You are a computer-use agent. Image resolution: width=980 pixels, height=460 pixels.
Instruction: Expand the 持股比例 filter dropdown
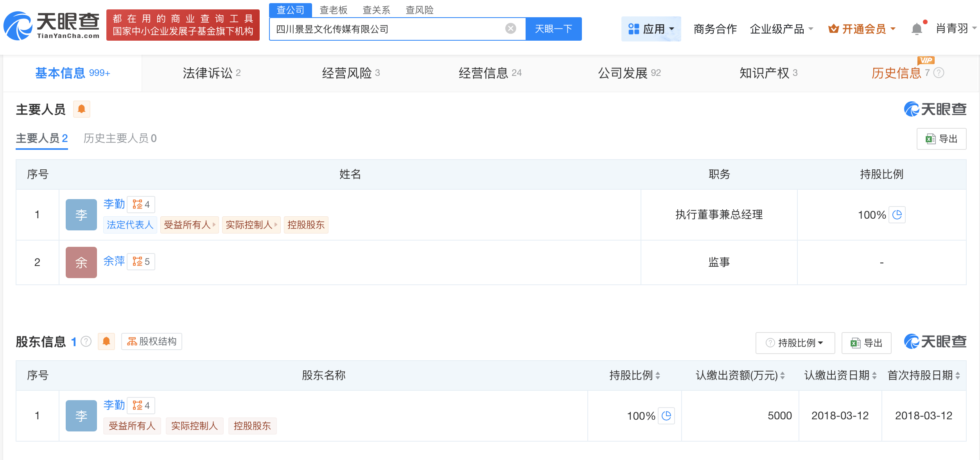[x=795, y=343]
